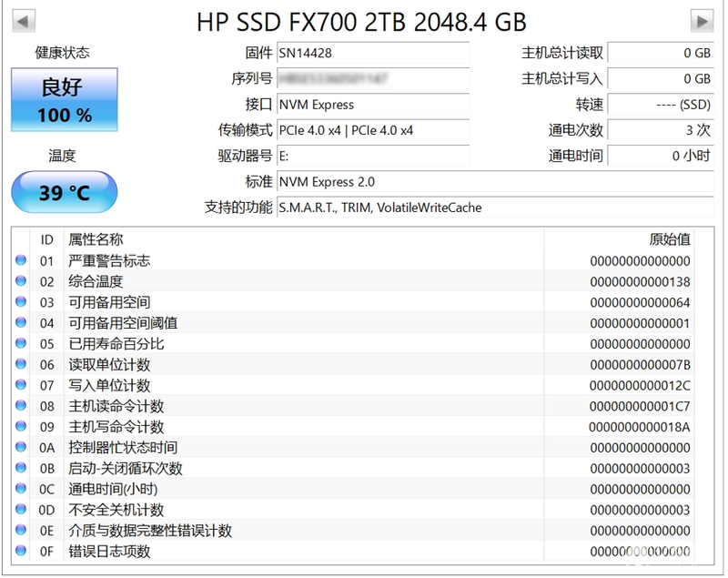
Task: Click host total reads value 0 GB
Action: tap(661, 53)
